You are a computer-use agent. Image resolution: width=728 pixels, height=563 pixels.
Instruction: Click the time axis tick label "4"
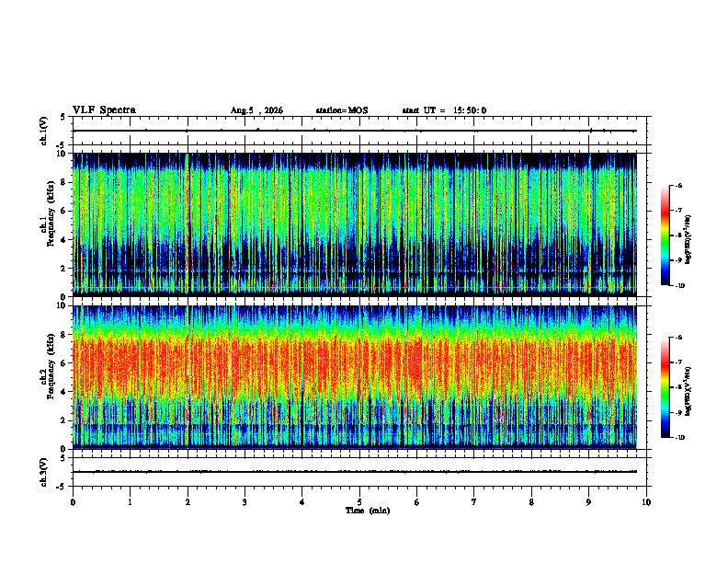pyautogui.click(x=301, y=502)
